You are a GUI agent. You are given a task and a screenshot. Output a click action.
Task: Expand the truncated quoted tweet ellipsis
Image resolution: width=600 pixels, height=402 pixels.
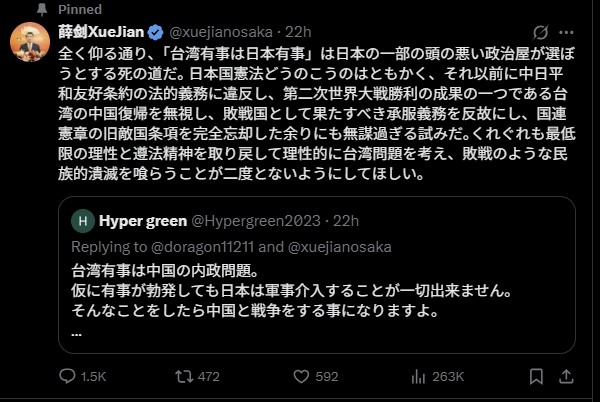(78, 332)
